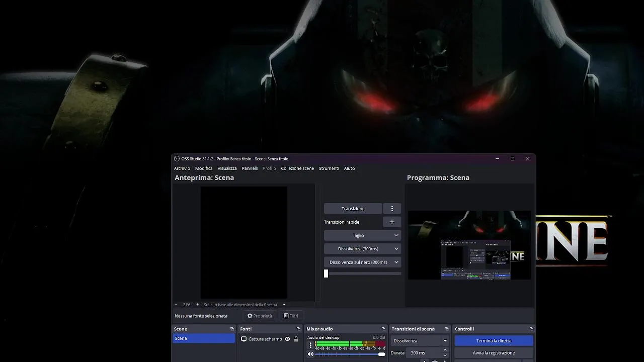The image size is (644, 362).
Task: Open the transition options three-dots menu
Action: (392, 208)
